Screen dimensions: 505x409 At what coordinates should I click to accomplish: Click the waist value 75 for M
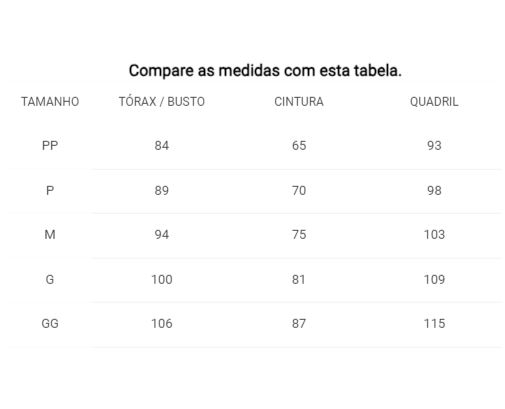(299, 235)
